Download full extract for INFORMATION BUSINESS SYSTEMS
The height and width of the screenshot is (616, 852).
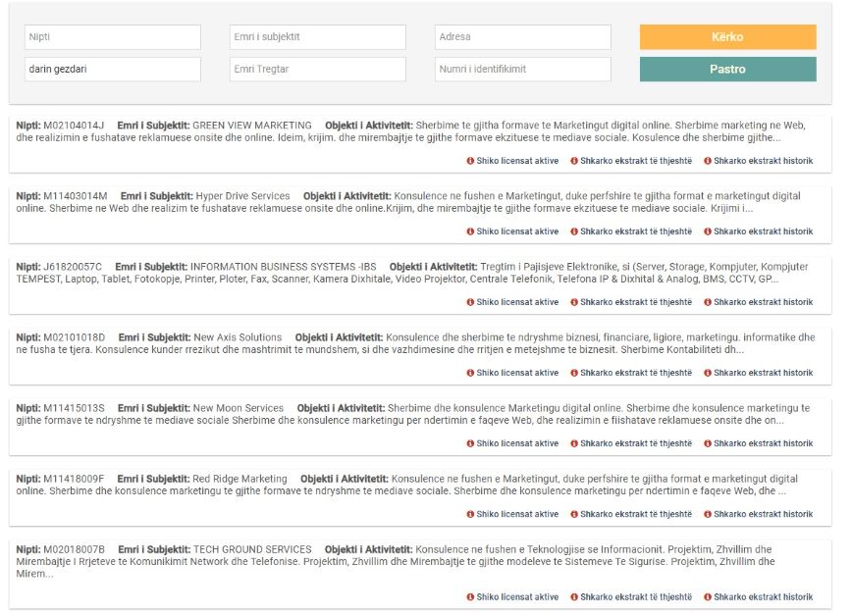tap(635, 302)
